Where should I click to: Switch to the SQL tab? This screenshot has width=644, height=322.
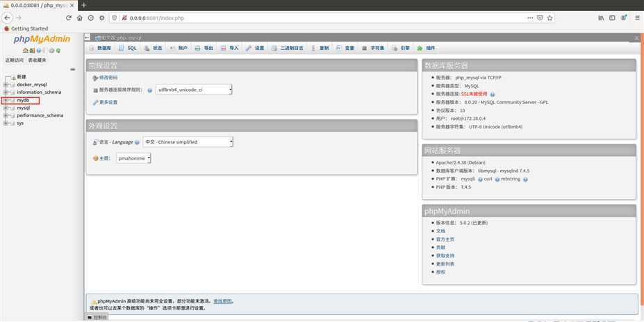pos(127,48)
